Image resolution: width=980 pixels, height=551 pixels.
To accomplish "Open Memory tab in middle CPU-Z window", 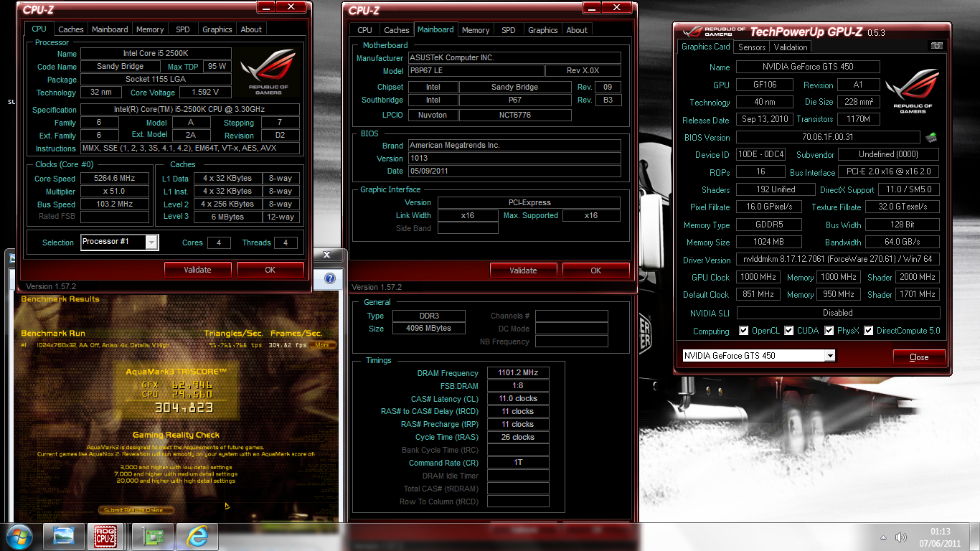I will [x=476, y=30].
